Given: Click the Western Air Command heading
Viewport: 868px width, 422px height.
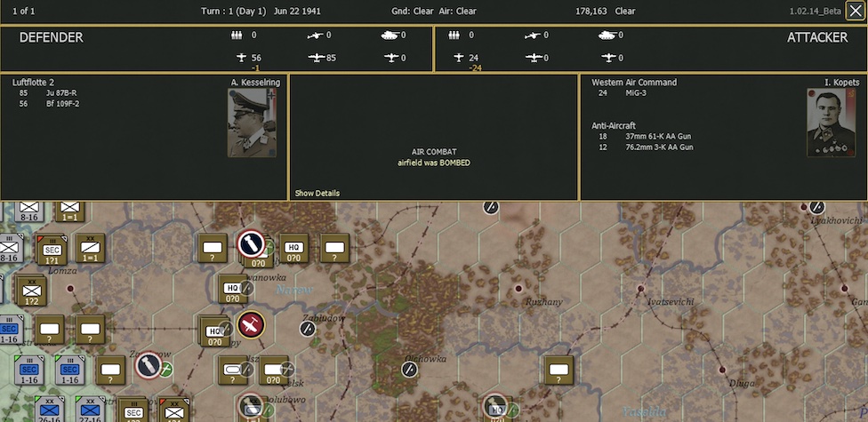Looking at the screenshot, I should point(634,83).
